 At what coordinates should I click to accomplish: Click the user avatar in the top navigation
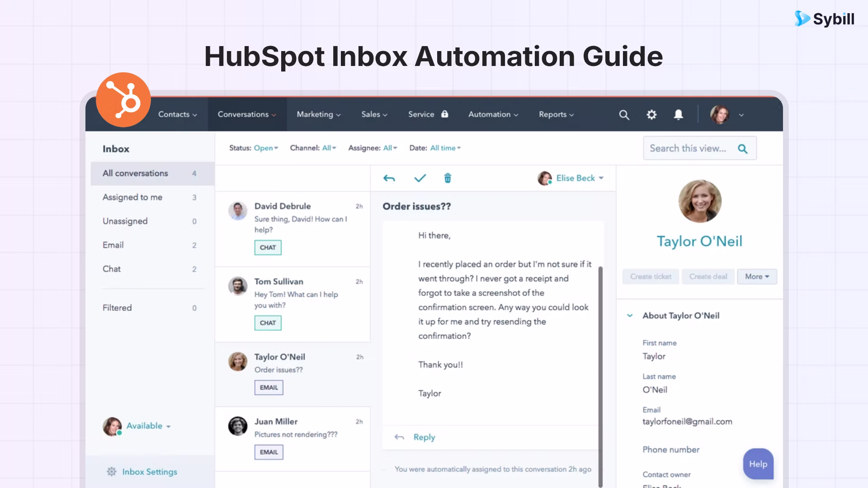[x=719, y=115]
